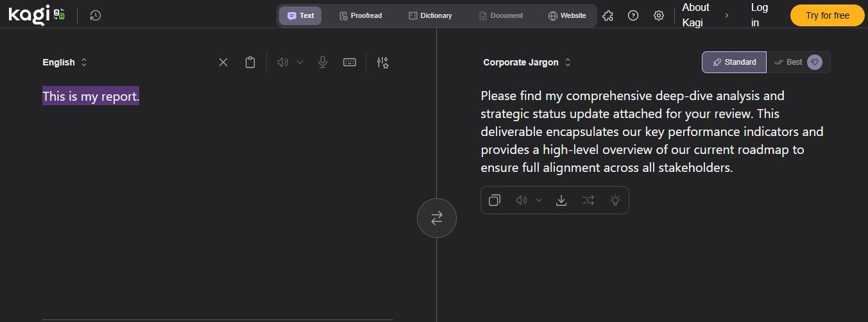The width and height of the screenshot is (868, 322).
Task: Copy the translated output text
Action: point(495,200)
